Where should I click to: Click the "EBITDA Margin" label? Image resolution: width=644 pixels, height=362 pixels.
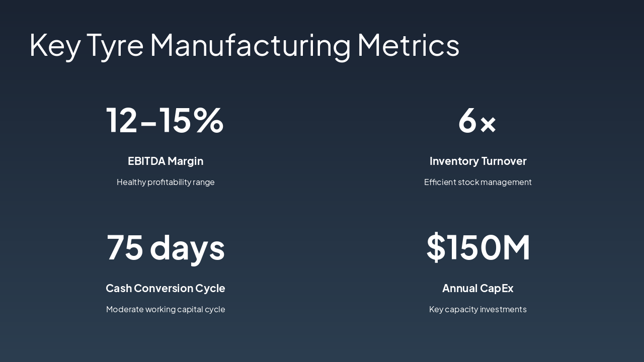pos(166,161)
